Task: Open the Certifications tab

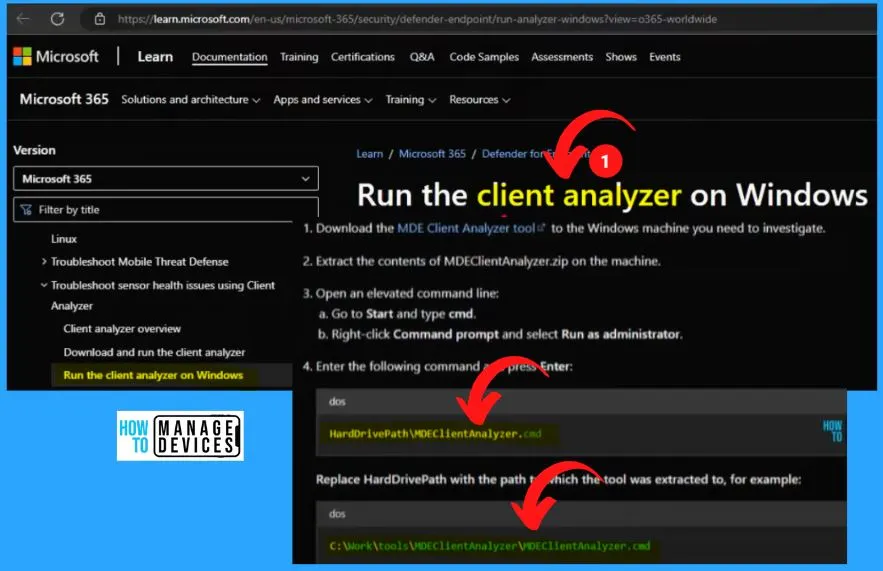Action: pos(363,57)
